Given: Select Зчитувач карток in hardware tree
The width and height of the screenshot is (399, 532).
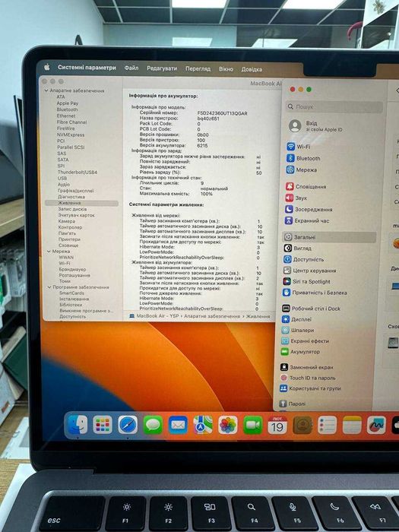Looking at the screenshot, I should point(77,215).
